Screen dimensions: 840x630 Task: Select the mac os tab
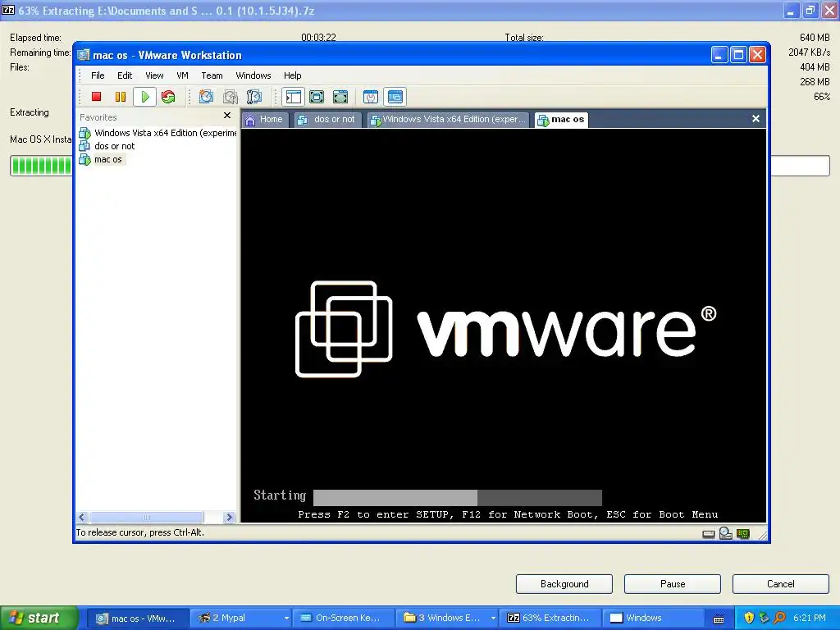(561, 120)
